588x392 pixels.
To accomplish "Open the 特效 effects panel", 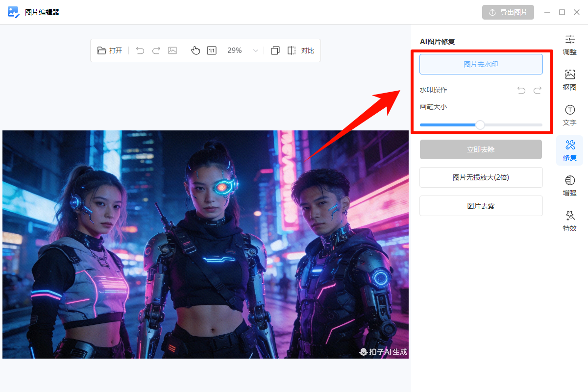I will (569, 221).
